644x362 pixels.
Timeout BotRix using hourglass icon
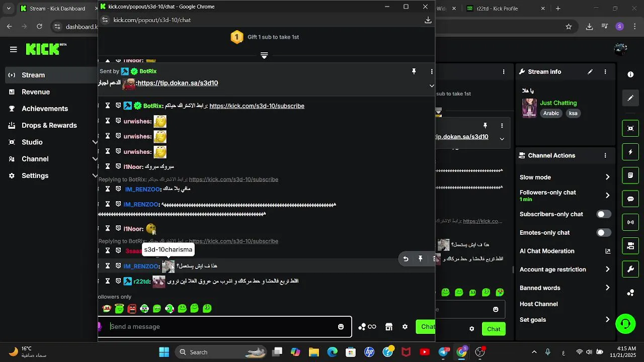point(108,106)
